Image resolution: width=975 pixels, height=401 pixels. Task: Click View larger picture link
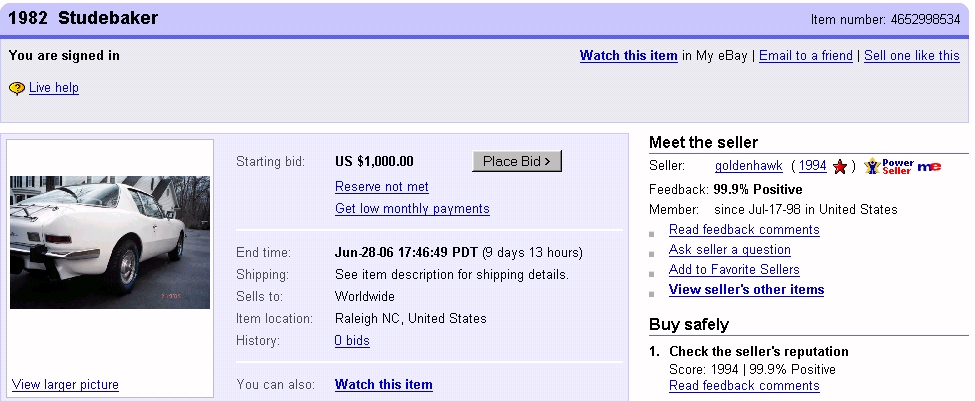[65, 385]
